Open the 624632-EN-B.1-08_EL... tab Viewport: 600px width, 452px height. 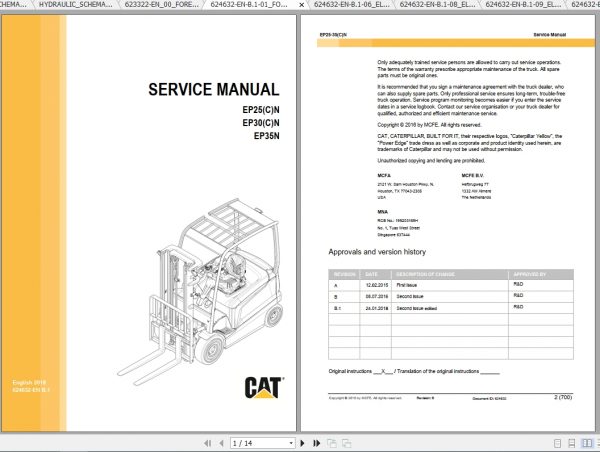437,5
